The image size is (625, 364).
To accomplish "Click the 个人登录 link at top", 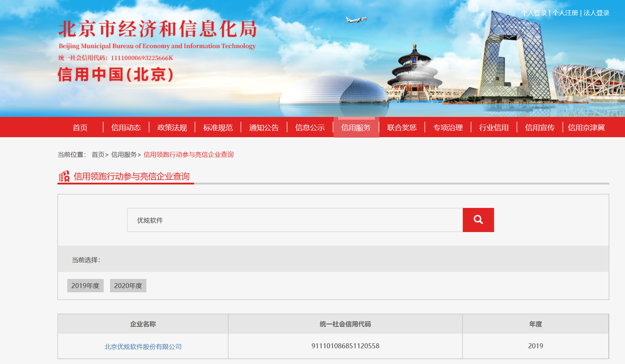I will tap(534, 13).
